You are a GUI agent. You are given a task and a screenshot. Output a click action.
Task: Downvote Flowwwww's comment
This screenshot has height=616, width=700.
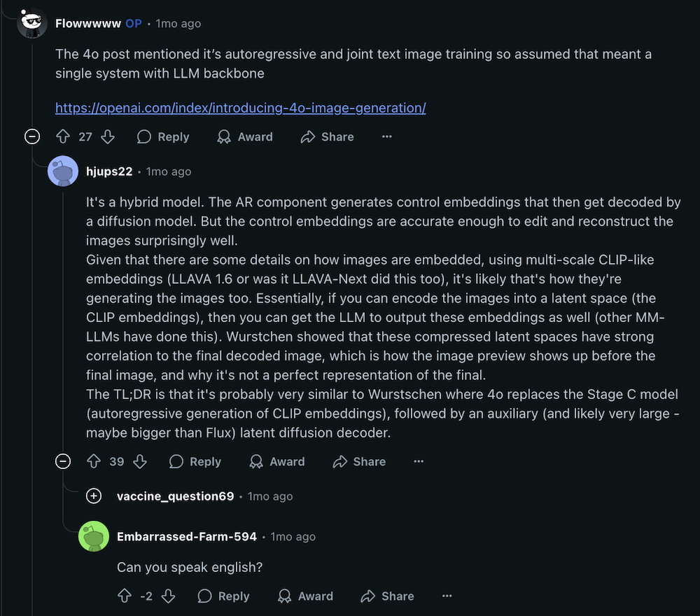coord(108,136)
